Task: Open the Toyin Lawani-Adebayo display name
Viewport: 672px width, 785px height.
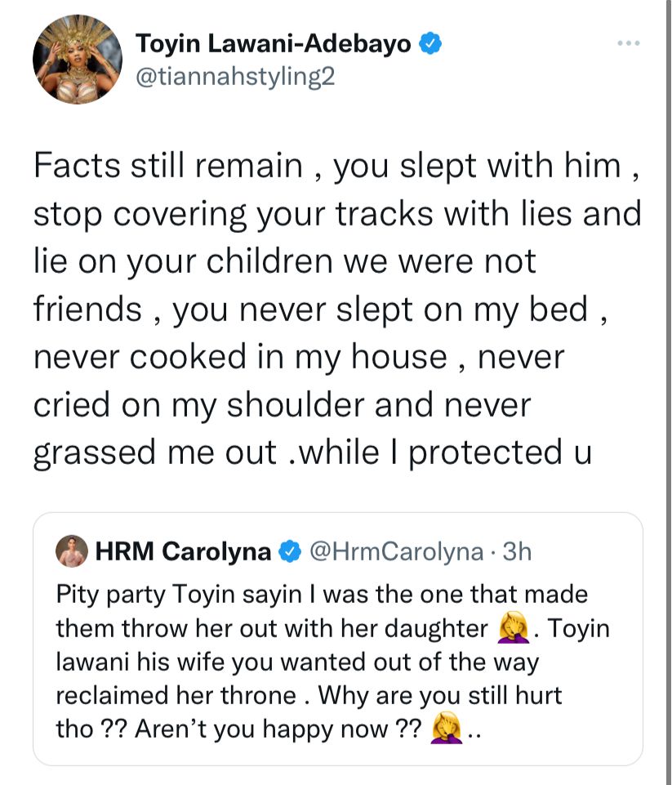Action: point(274,43)
